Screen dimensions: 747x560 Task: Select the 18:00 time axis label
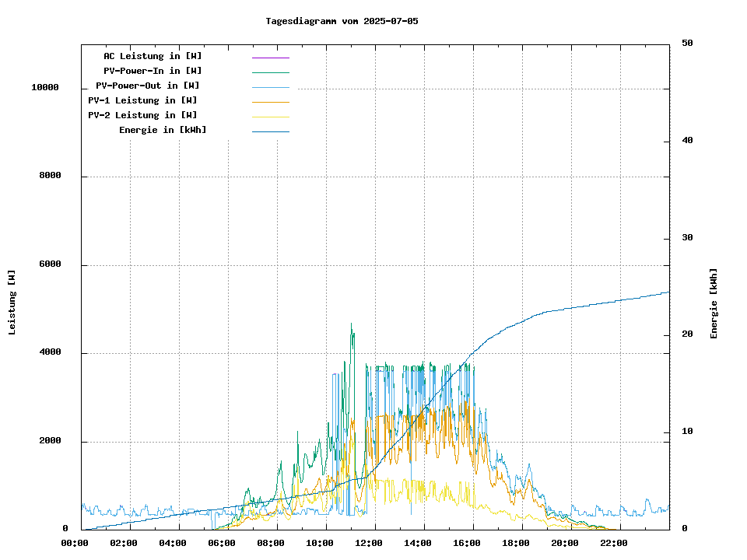pyautogui.click(x=516, y=543)
